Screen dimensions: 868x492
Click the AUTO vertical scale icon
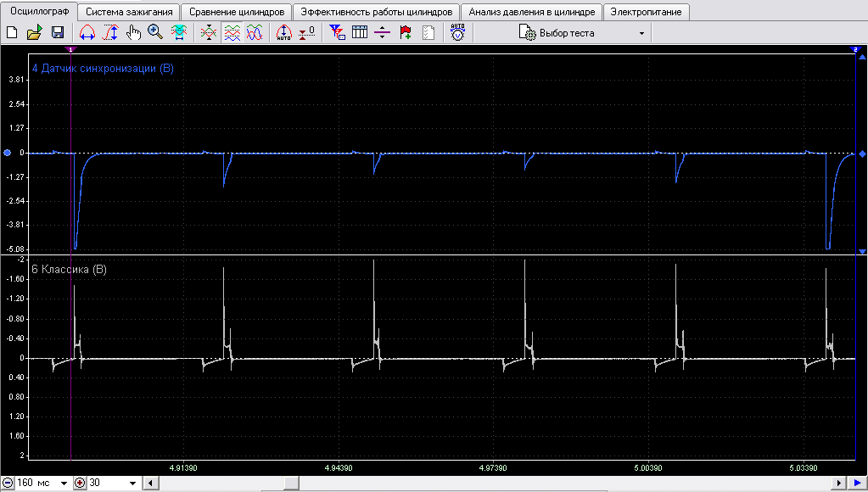click(283, 33)
